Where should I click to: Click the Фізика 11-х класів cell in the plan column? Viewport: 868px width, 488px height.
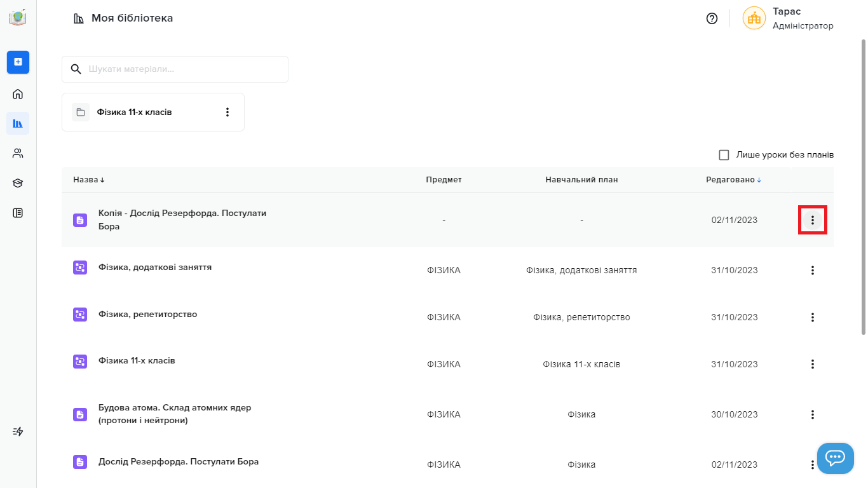(x=581, y=365)
